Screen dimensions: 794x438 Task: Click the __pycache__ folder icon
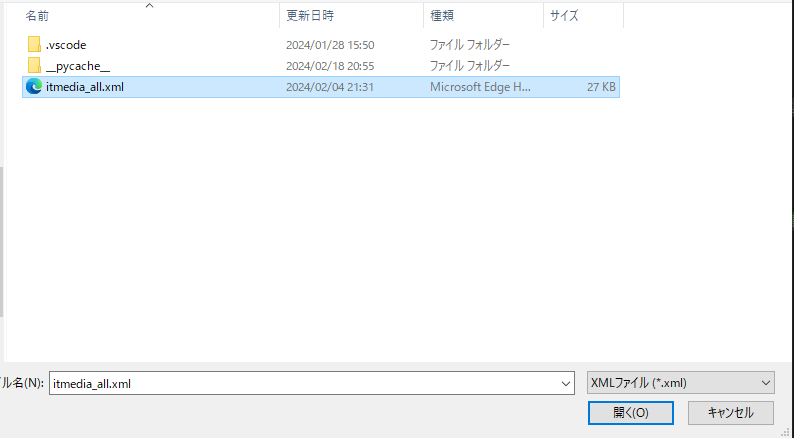[x=34, y=66]
